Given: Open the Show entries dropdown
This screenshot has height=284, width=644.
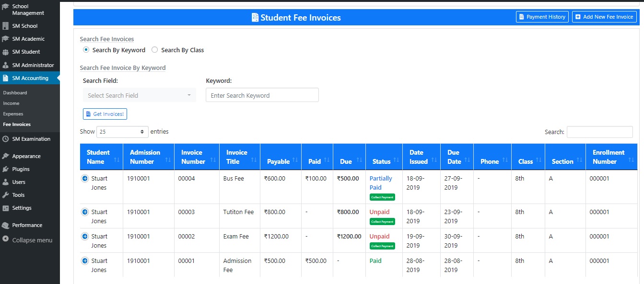Looking at the screenshot, I should [122, 131].
